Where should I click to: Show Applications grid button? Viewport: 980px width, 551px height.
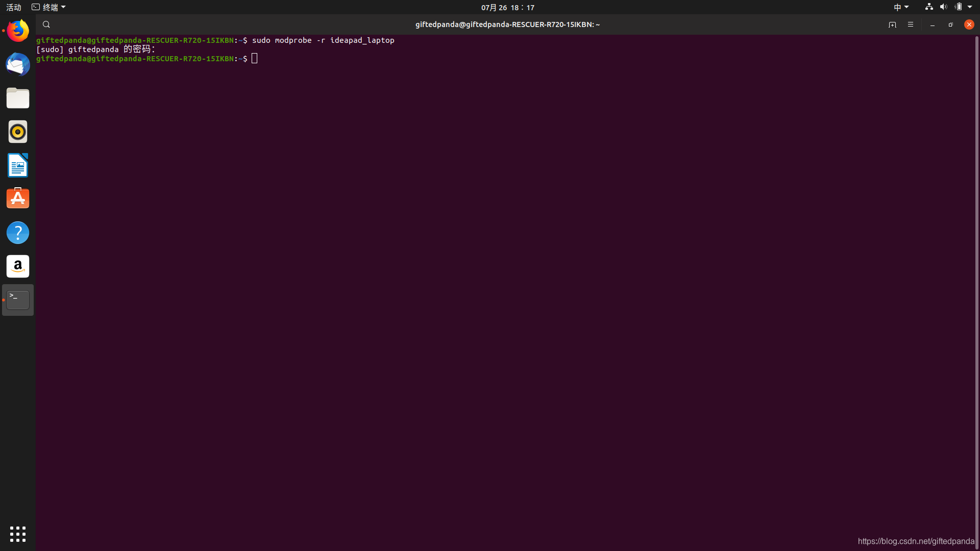coord(18,534)
